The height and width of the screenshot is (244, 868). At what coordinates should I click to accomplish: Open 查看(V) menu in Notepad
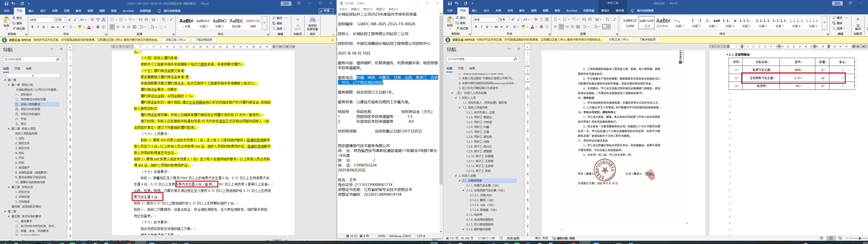(381, 9)
